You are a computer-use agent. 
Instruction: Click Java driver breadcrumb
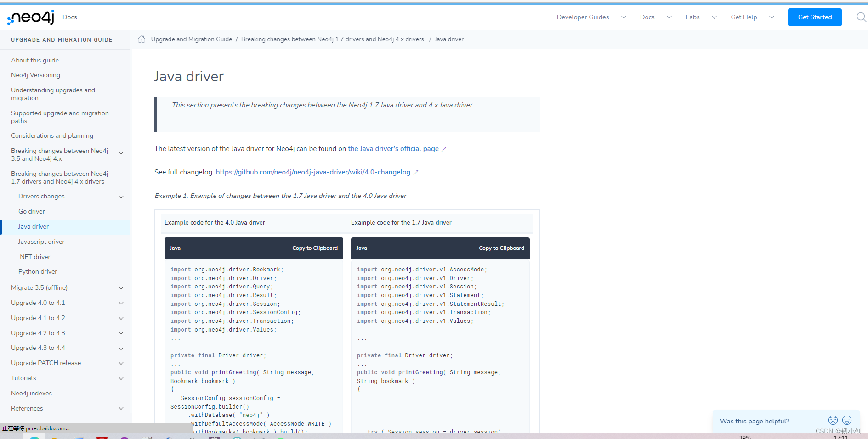(449, 39)
